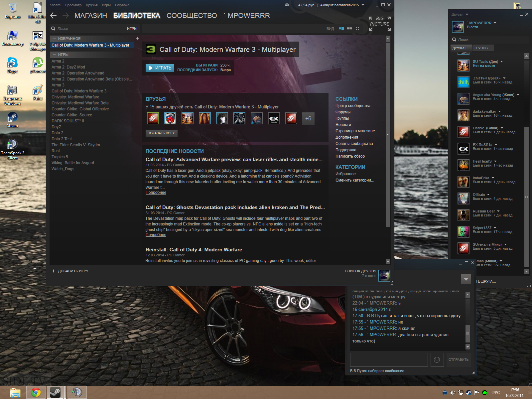Open the chat window options dropdown arrow

pyautogui.click(x=466, y=279)
